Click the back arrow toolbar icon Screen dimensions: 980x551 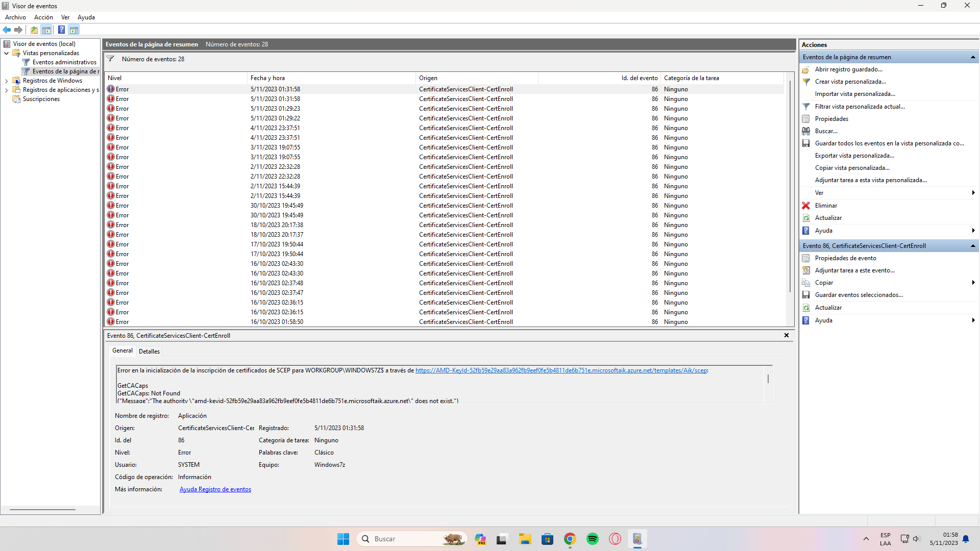[7, 30]
